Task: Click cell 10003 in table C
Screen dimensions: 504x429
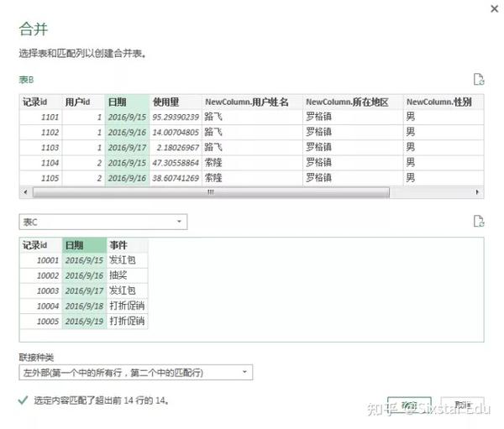Action: (41, 290)
